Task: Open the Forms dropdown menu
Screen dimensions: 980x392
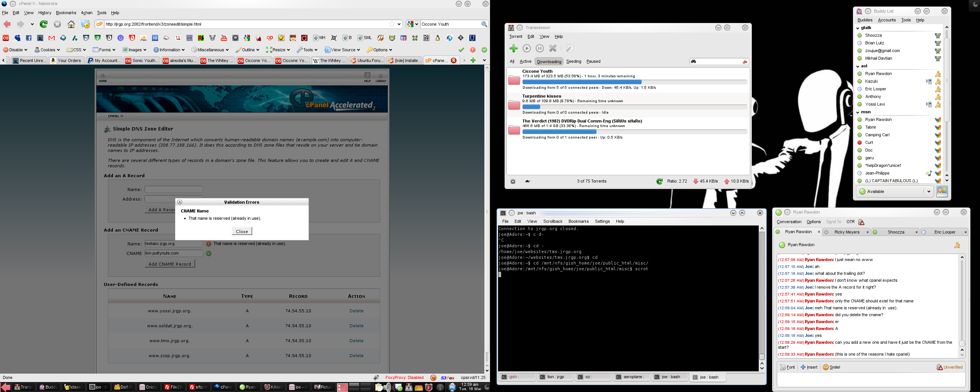Action: tap(105, 50)
